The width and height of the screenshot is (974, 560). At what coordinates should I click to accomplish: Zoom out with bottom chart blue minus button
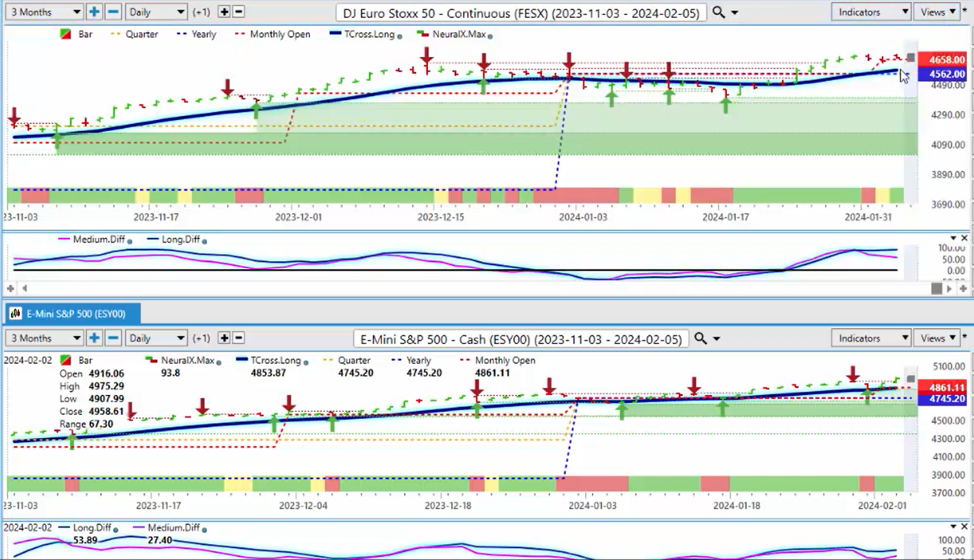click(114, 338)
